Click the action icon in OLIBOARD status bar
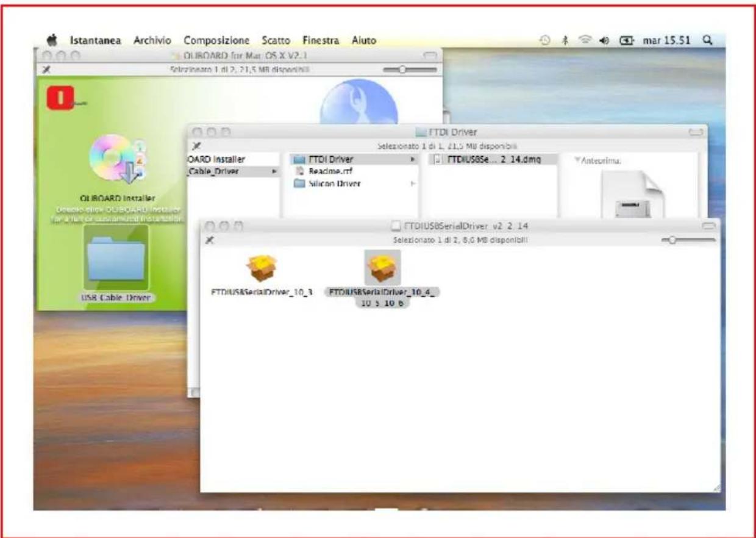Image resolution: width=756 pixels, height=538 pixels. pos(46,70)
